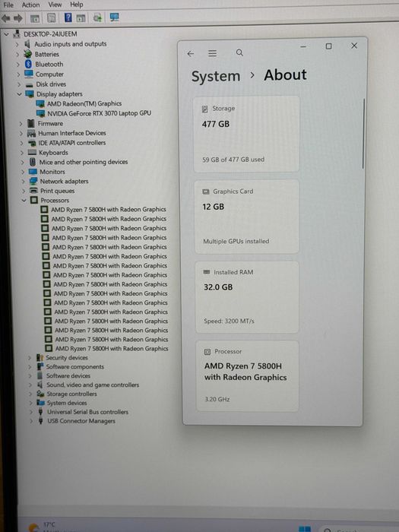The width and height of the screenshot is (399, 532).
Task: Collapse the Processors category
Action: coord(24,201)
